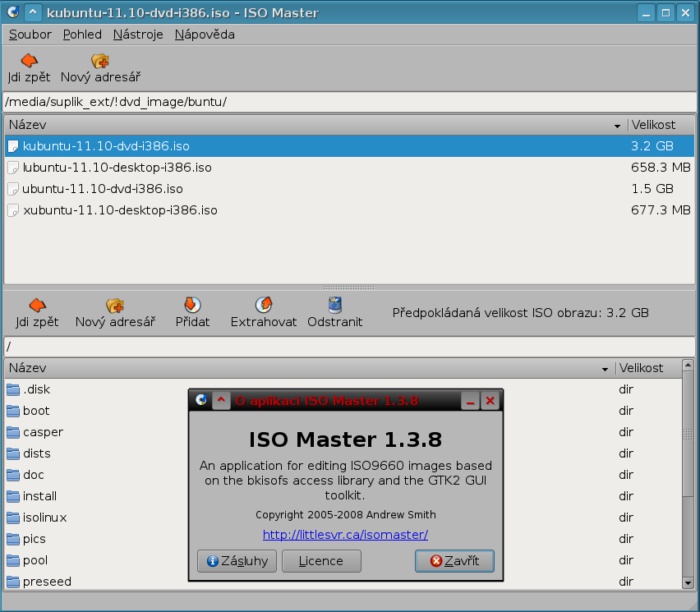
Task: Sort ISO contents by Název header
Action: 309,368
